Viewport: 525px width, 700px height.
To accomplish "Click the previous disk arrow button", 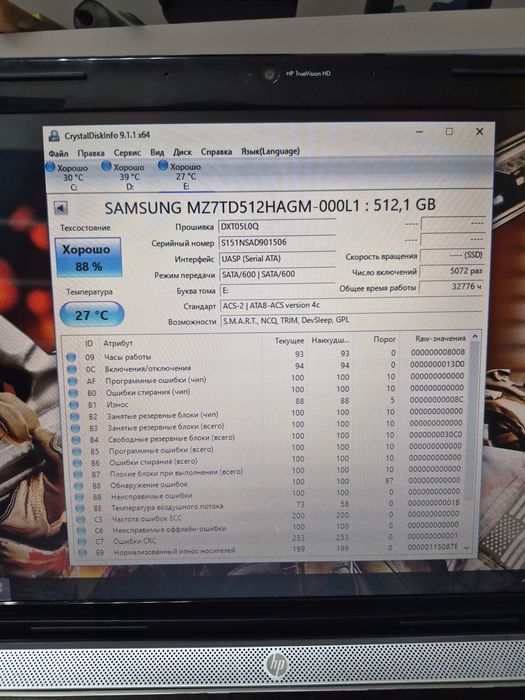I will 61,208.
